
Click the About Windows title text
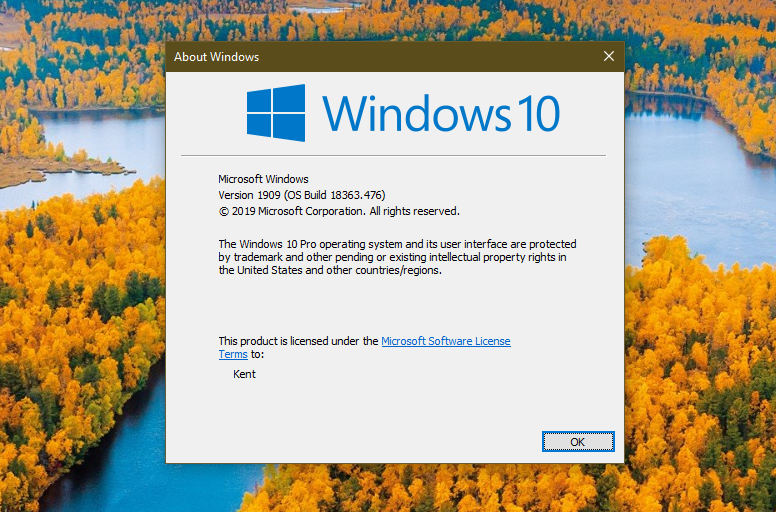(216, 57)
